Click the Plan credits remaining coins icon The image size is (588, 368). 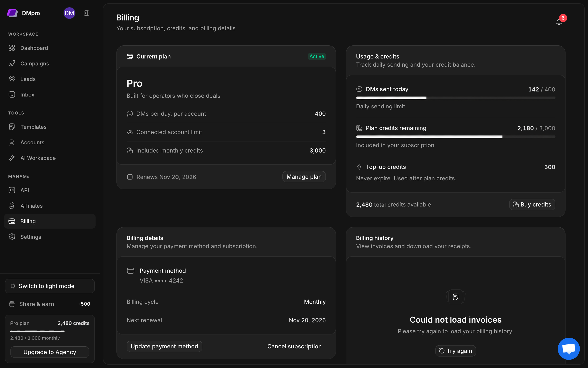359,128
